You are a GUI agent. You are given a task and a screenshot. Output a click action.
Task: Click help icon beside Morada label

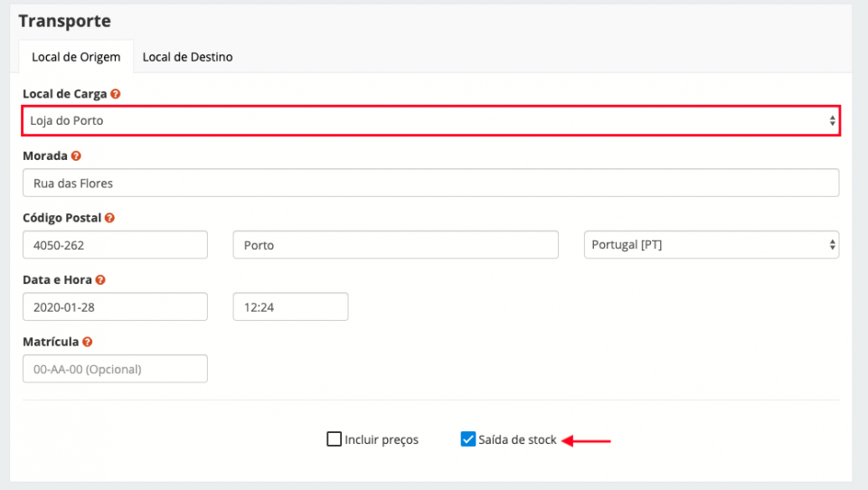click(x=76, y=156)
